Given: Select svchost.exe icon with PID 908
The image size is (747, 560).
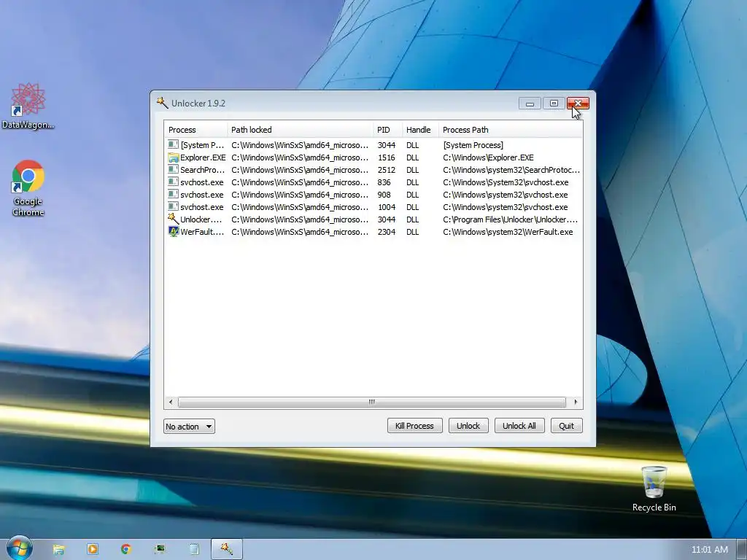Looking at the screenshot, I should coord(174,194).
